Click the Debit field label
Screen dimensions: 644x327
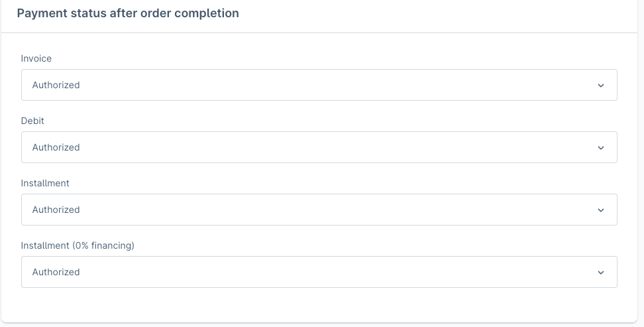[x=32, y=121]
